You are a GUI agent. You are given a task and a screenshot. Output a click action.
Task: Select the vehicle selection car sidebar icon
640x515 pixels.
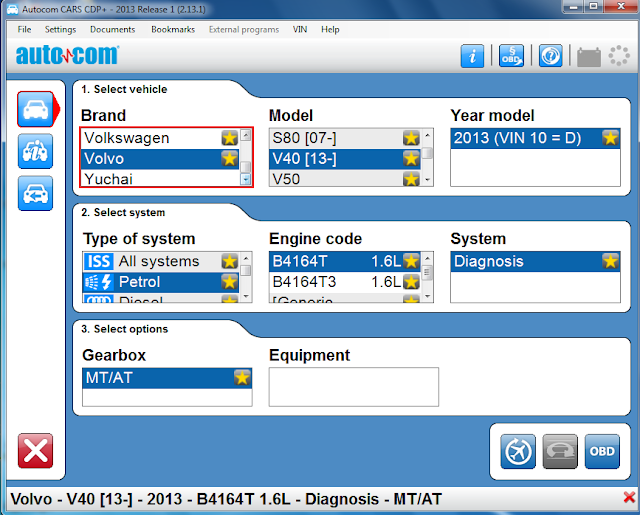pyautogui.click(x=36, y=109)
